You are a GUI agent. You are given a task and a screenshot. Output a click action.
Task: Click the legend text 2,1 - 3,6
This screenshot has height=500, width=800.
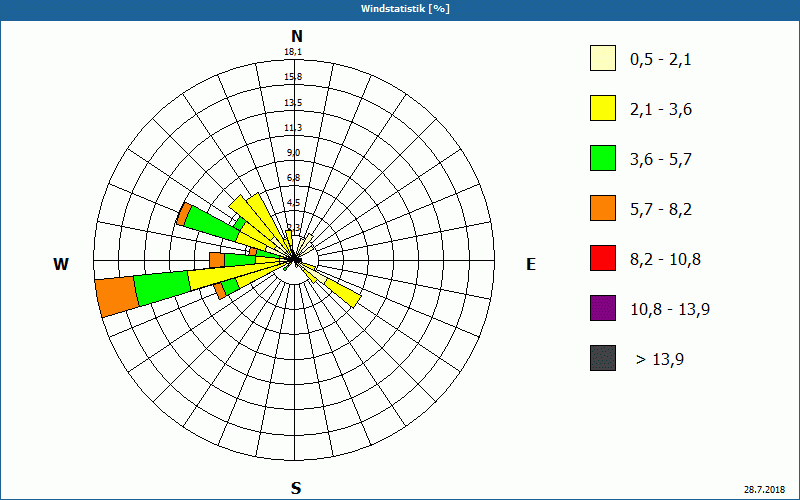[x=661, y=110]
